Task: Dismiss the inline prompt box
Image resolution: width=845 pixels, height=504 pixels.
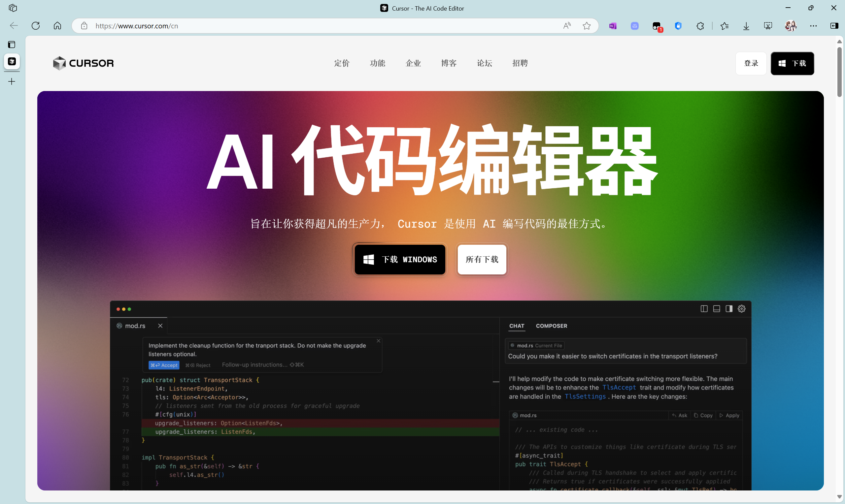Action: [x=378, y=341]
